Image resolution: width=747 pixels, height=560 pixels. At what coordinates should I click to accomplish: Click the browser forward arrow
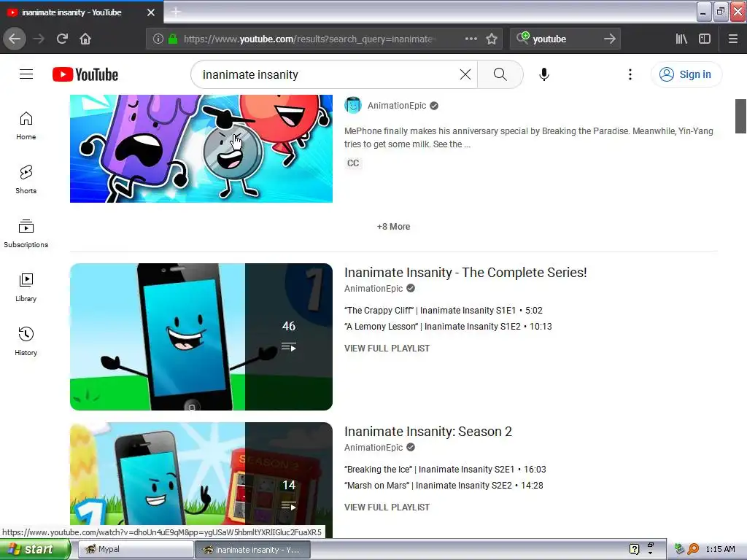pos(39,39)
